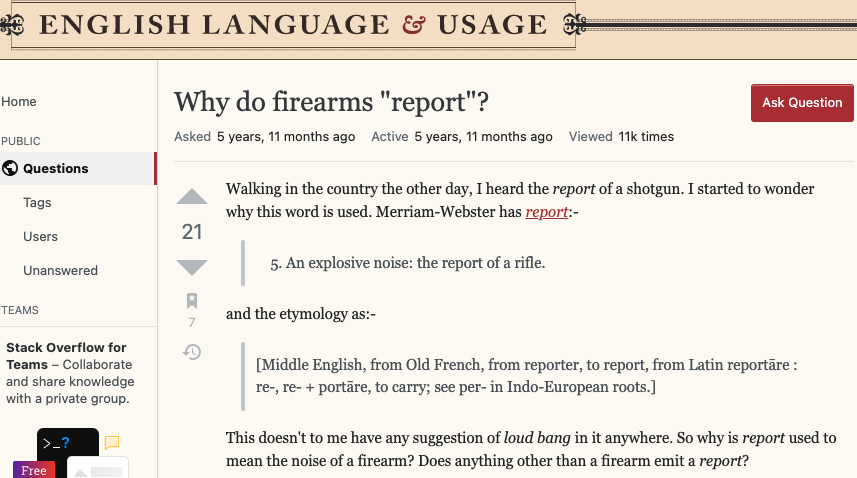Viewport: 857px width, 478px height.
Task: Click 'Asked 5 years, 11 months ago'
Action: pos(265,137)
